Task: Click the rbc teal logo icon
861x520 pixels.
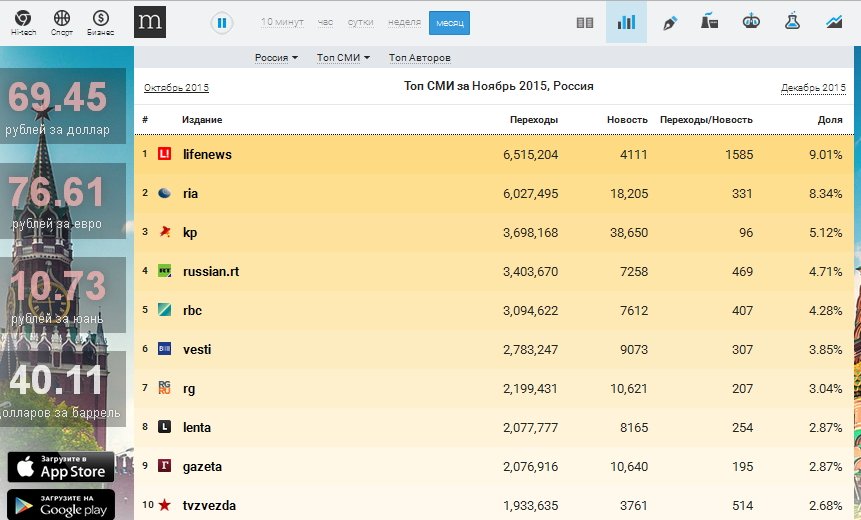Action: [x=165, y=309]
